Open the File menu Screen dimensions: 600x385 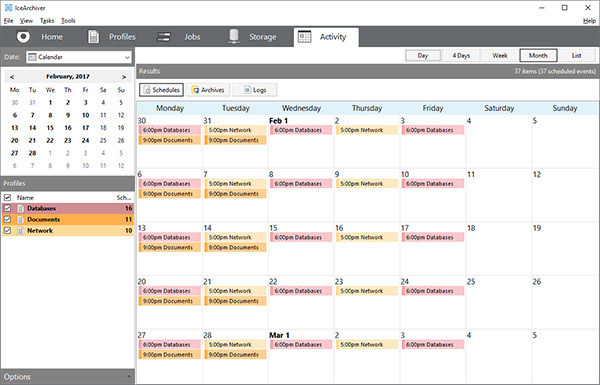(8, 21)
